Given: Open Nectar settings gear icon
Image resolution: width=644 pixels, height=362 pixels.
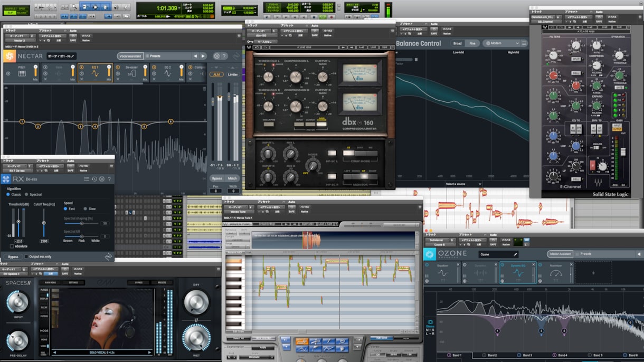Looking at the screenshot, I should point(216,56).
